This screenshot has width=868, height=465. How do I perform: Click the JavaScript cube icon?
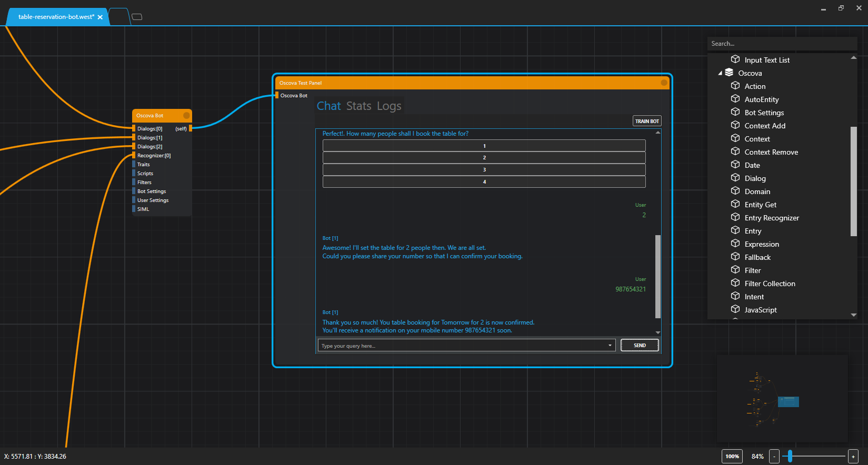(x=735, y=309)
